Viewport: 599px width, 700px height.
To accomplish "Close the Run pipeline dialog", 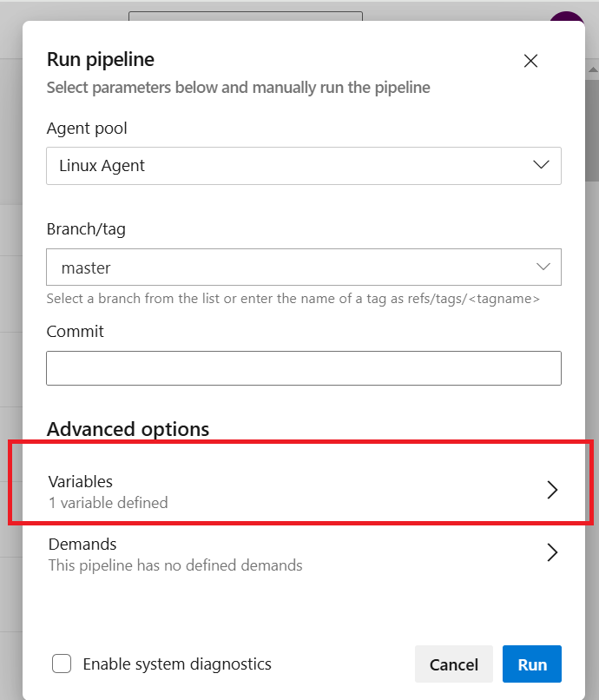I will 530,61.
